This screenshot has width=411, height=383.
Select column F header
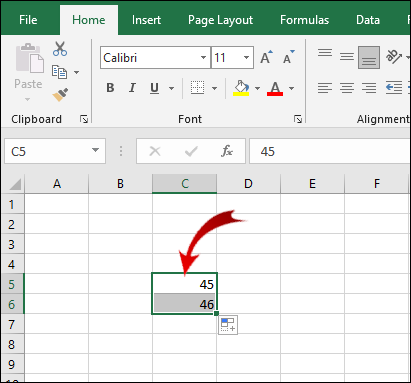(376, 184)
